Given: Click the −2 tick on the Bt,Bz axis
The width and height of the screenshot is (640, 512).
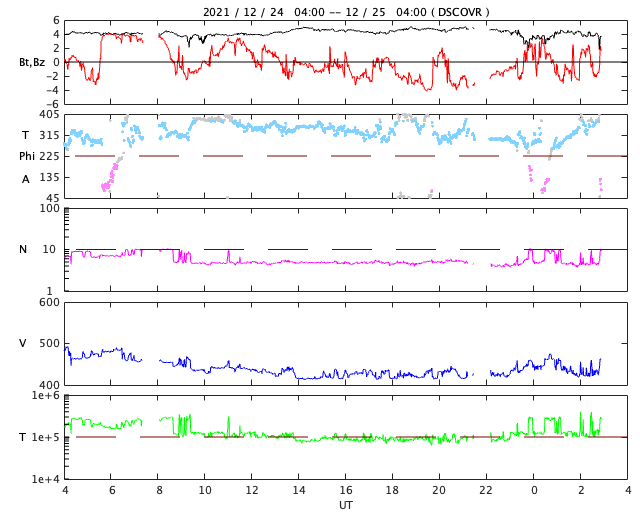Looking at the screenshot, I should point(53,76).
